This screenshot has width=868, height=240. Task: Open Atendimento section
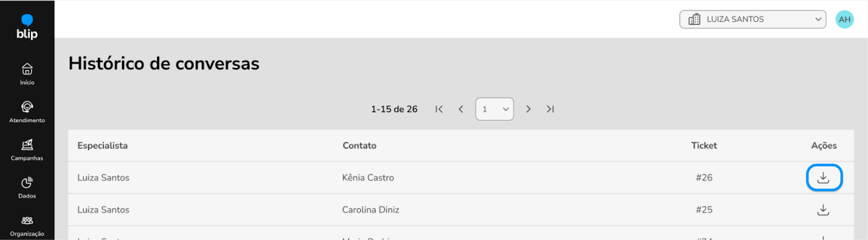pos(27,112)
